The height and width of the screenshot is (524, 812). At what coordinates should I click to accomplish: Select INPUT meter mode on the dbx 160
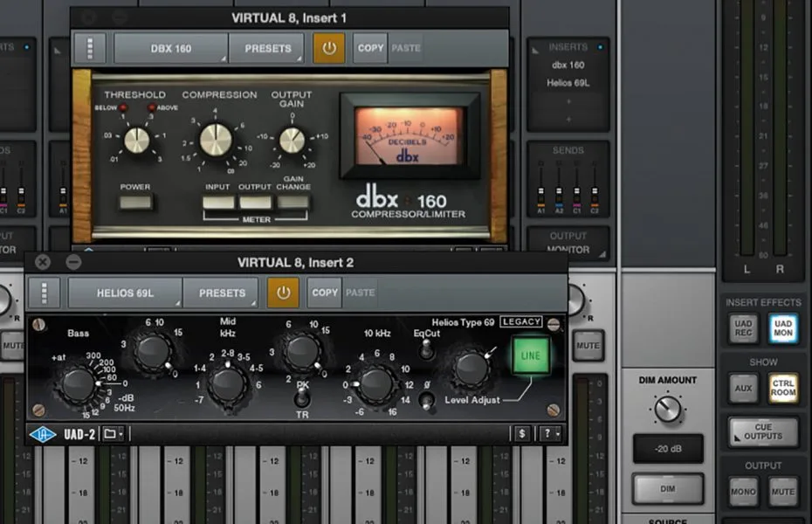click(218, 202)
